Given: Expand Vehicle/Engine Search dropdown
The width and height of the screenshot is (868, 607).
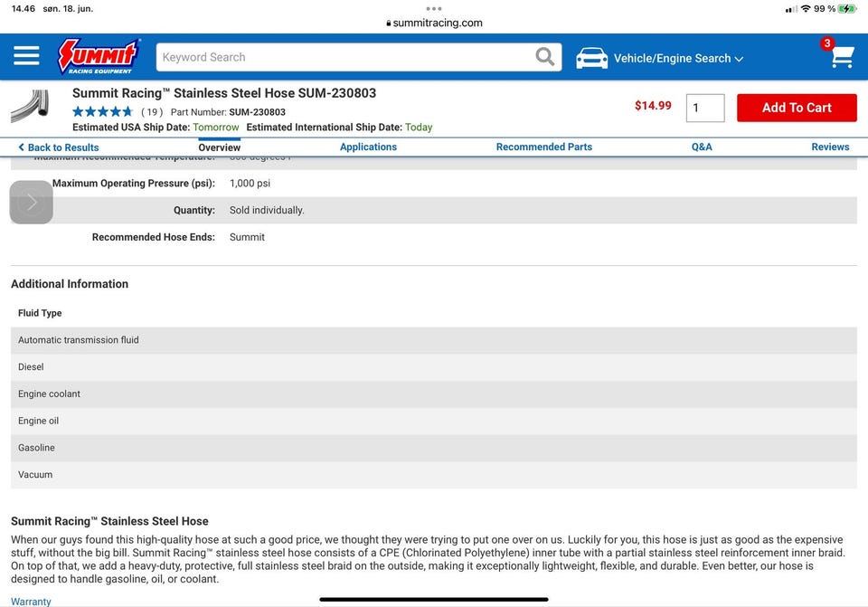Looking at the screenshot, I should pos(678,58).
